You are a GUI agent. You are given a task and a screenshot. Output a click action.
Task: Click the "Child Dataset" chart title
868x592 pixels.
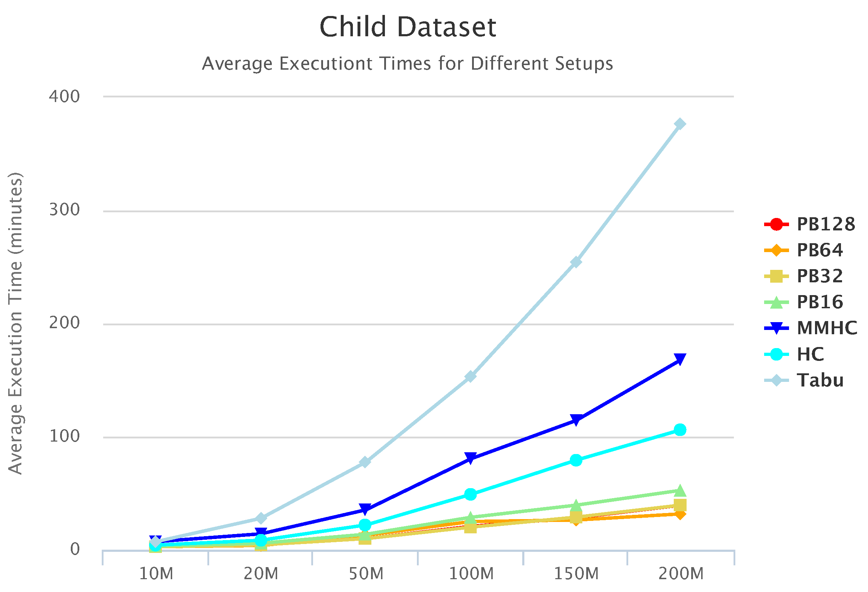tap(407, 27)
